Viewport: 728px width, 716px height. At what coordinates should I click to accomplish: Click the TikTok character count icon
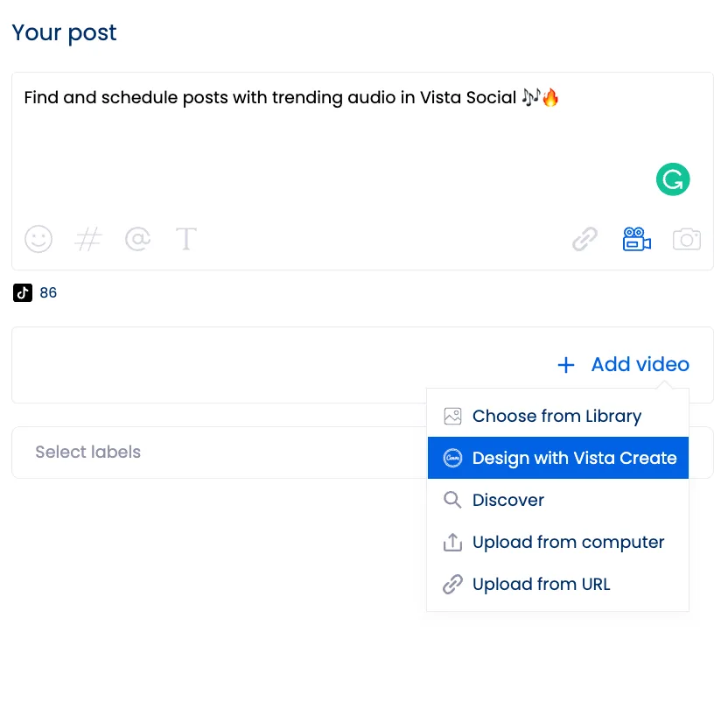pyautogui.click(x=23, y=293)
